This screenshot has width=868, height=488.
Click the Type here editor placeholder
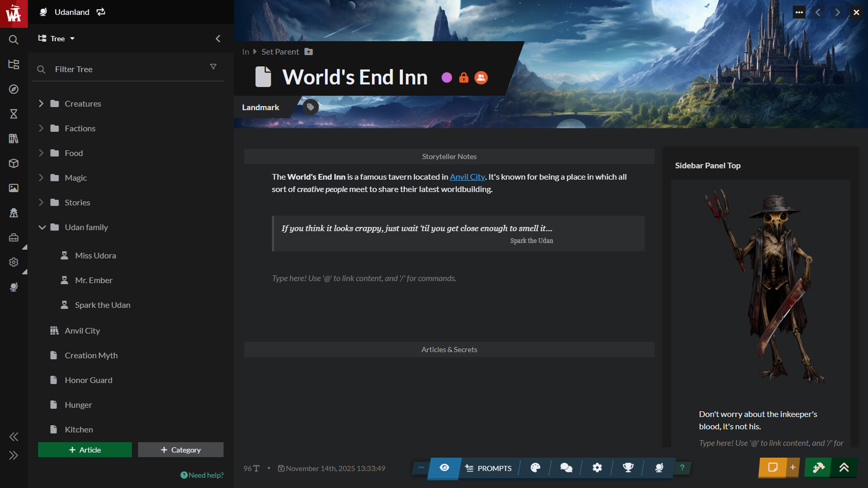point(364,278)
